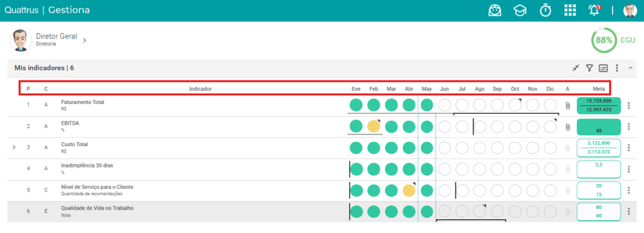This screenshot has height=233, width=644.
Task: Click the Custo Total meta value box
Action: (599, 148)
